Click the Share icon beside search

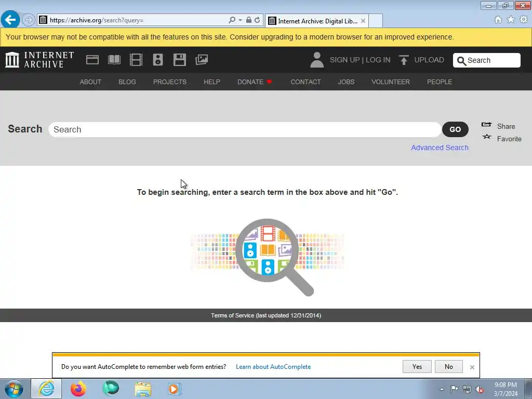pyautogui.click(x=486, y=125)
